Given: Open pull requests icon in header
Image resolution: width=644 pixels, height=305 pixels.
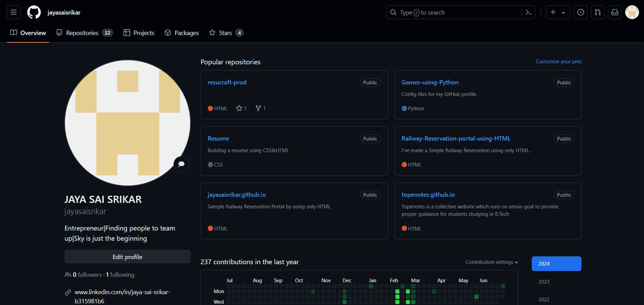Looking at the screenshot, I should pos(597,13).
